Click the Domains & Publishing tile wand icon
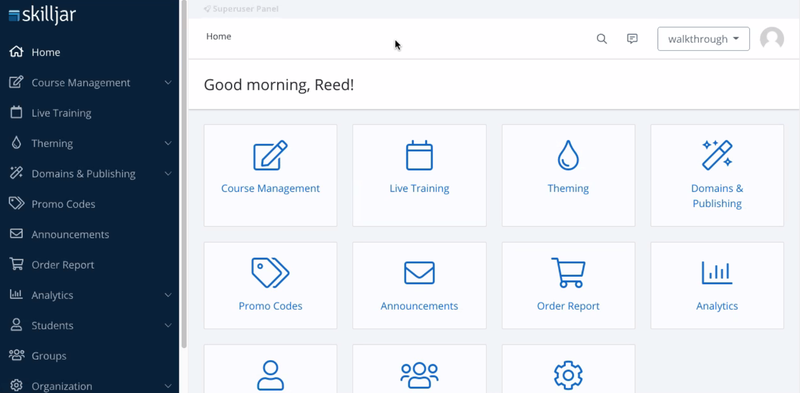800x393 pixels. (x=717, y=155)
